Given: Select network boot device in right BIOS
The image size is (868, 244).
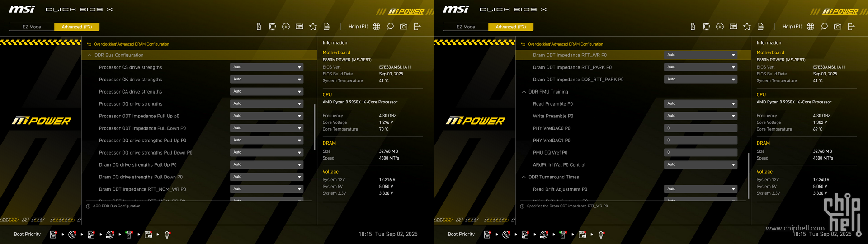Looking at the screenshot, I should pos(601,235).
